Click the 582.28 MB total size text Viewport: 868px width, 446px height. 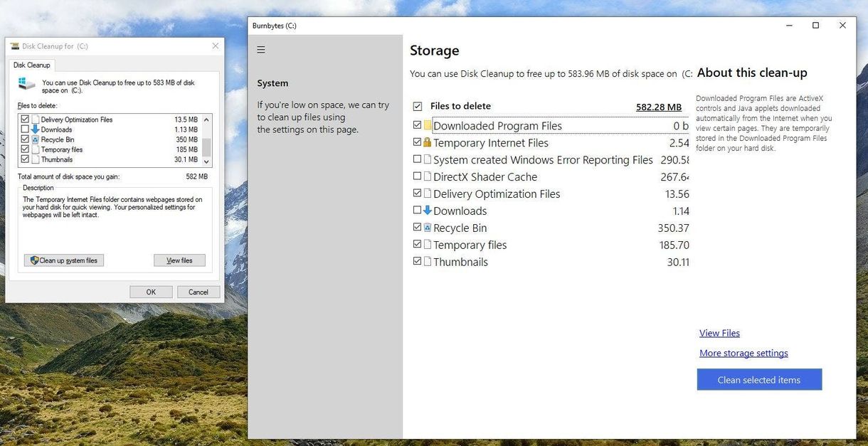pyautogui.click(x=659, y=107)
